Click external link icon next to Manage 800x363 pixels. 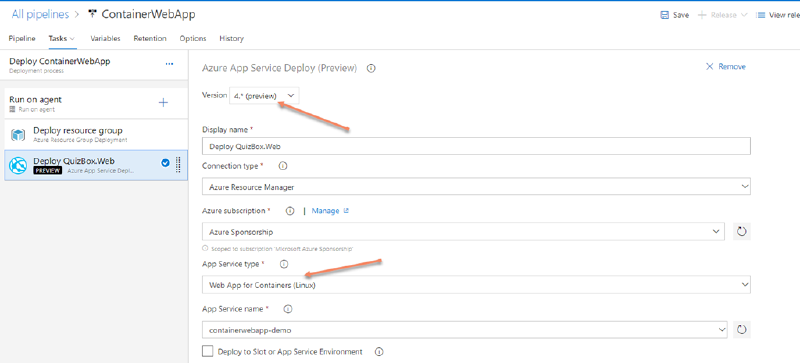[346, 210]
